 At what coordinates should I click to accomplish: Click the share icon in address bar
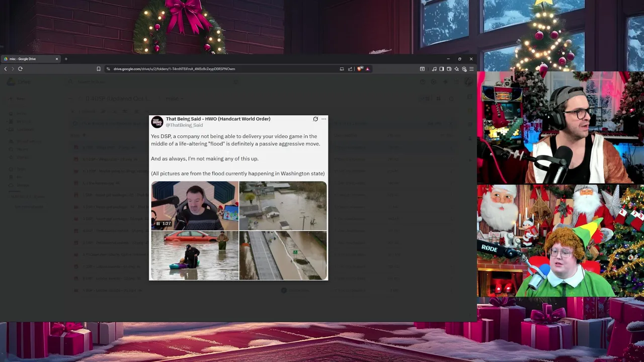click(x=350, y=69)
